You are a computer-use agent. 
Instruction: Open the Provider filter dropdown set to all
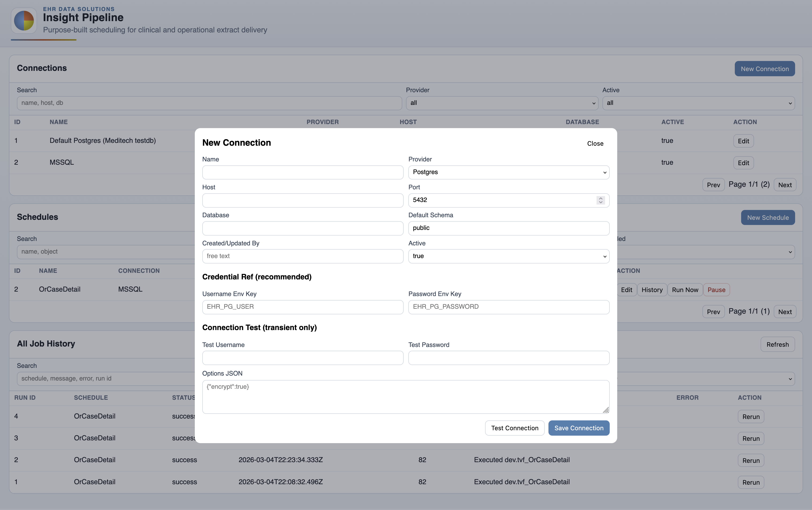pos(502,103)
